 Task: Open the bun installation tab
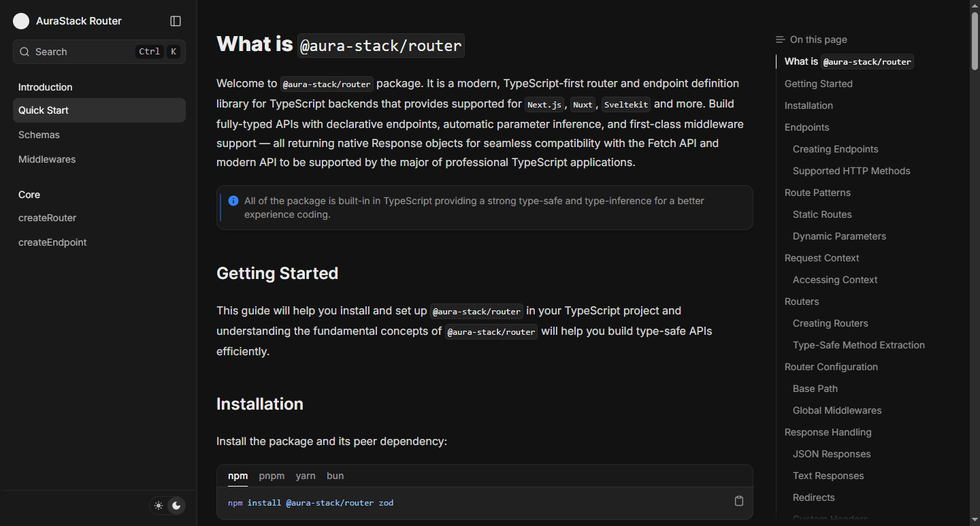[335, 476]
